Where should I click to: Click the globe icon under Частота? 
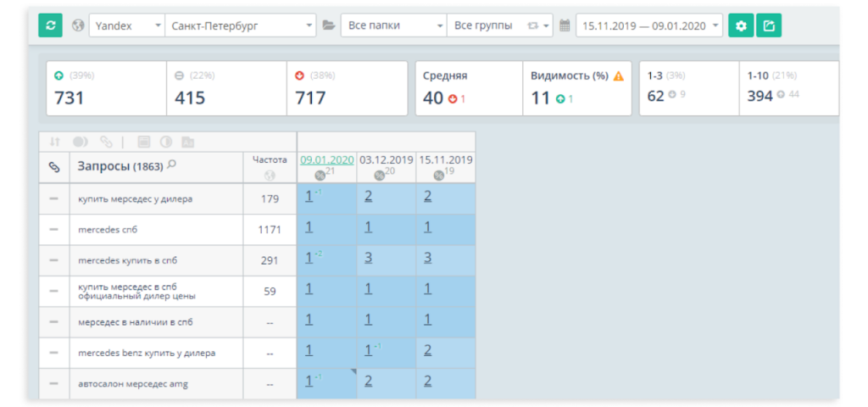(x=270, y=175)
